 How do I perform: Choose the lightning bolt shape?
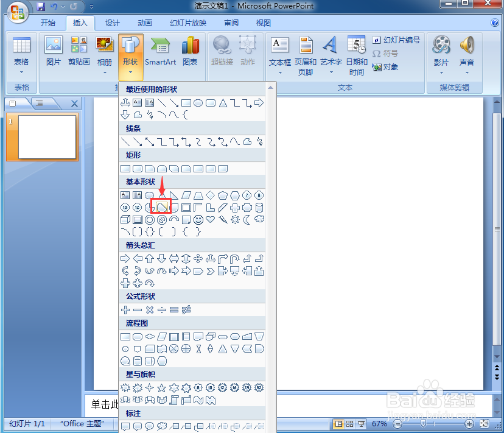222,219
